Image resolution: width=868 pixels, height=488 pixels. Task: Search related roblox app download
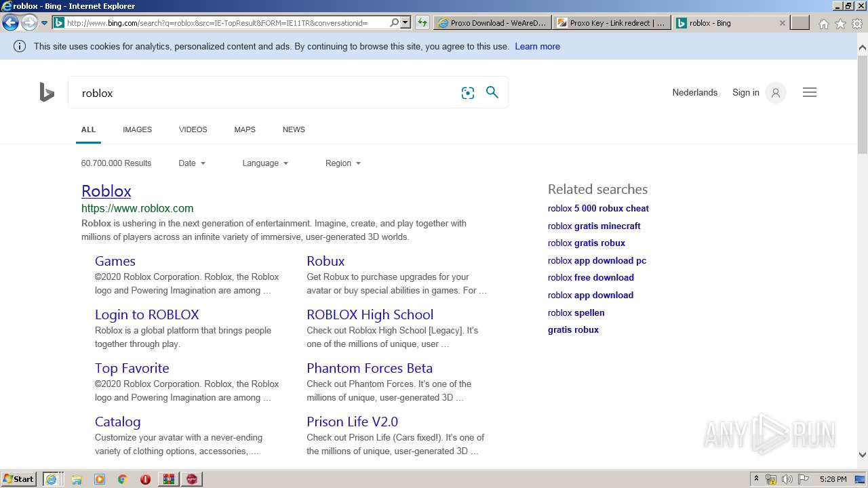(591, 295)
